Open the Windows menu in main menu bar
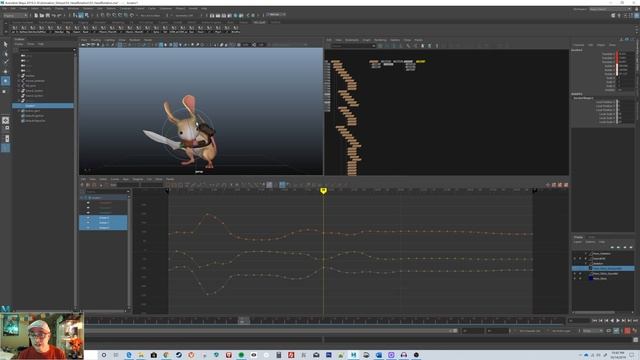 pos(73,9)
